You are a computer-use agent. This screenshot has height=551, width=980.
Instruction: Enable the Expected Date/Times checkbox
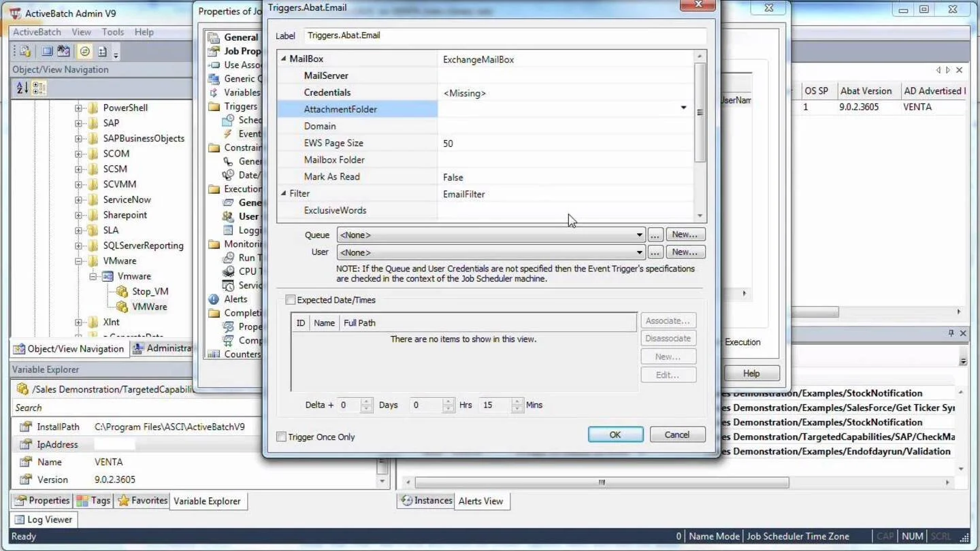(291, 300)
